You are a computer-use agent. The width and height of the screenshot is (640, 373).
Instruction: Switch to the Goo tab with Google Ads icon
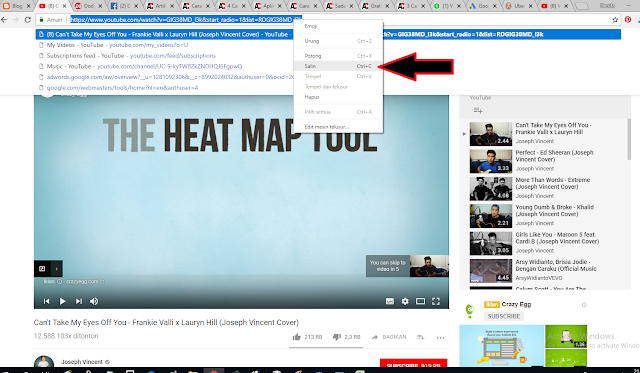click(x=482, y=6)
